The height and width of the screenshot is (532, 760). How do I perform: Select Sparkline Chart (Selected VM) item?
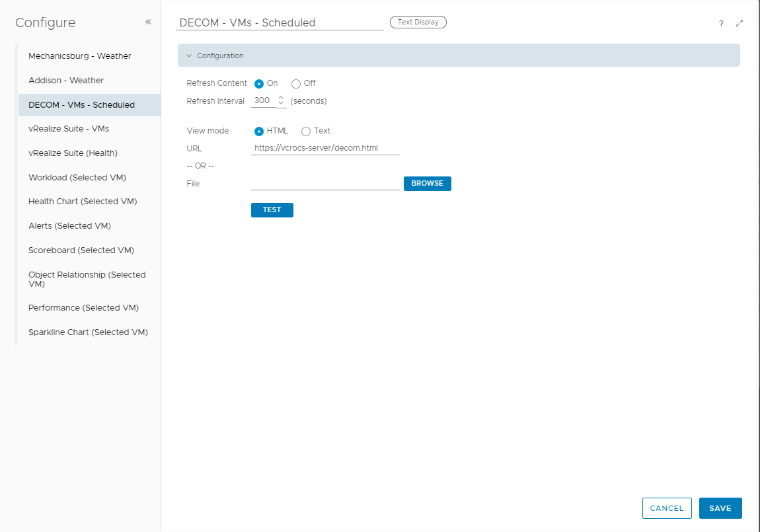88,332
